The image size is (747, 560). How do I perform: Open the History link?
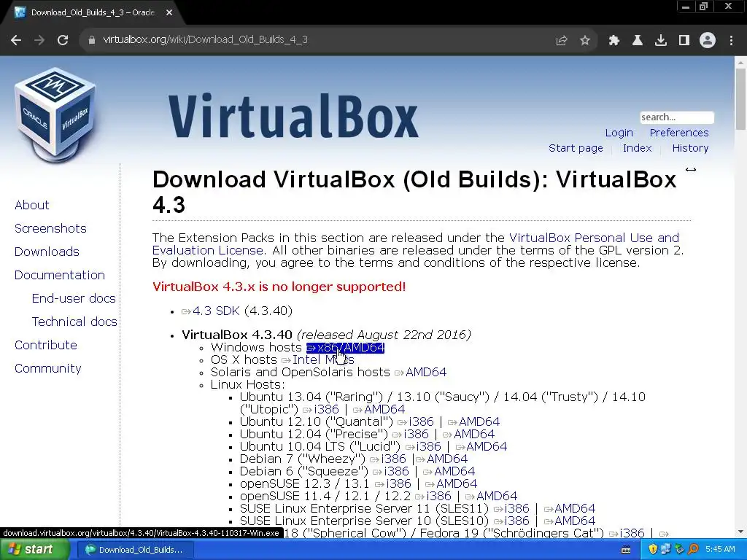pyautogui.click(x=690, y=148)
